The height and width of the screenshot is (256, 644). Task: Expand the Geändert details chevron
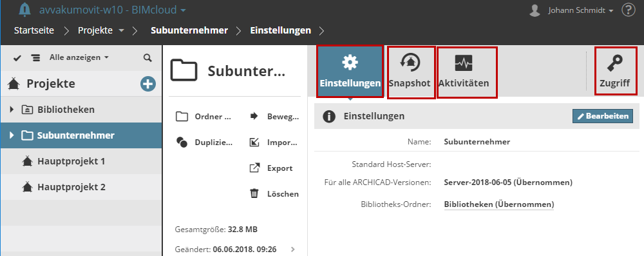(x=292, y=249)
